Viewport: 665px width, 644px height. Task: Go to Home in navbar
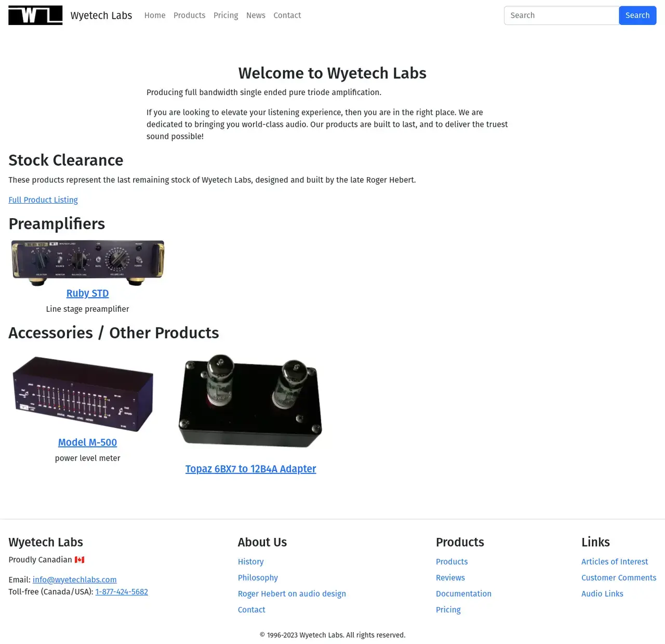point(155,16)
